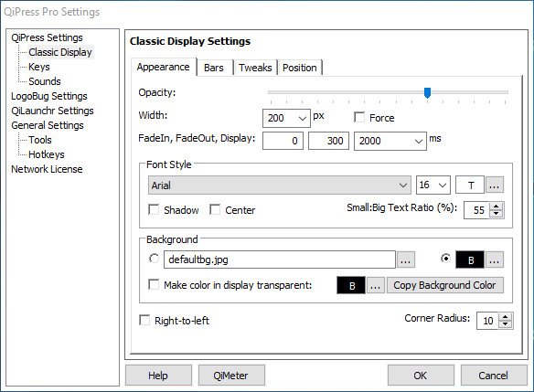Open General Settings in tree
The height and width of the screenshot is (392, 534).
tap(48, 125)
